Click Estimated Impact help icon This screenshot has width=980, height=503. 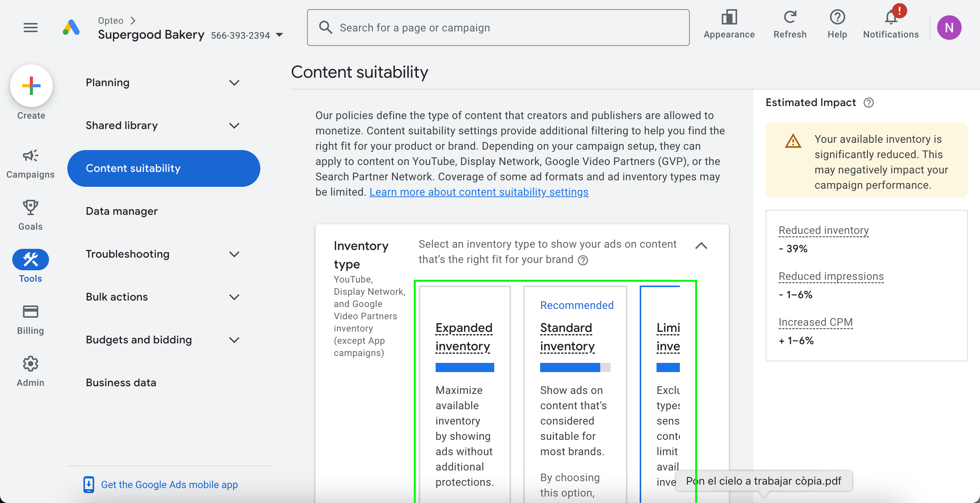point(869,103)
